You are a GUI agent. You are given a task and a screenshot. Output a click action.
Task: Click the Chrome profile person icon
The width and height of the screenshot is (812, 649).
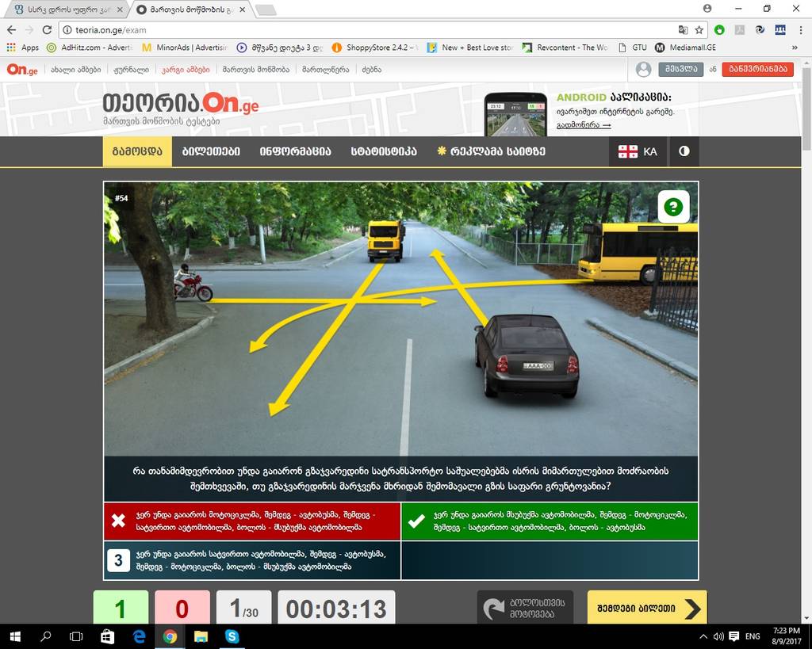tap(707, 8)
